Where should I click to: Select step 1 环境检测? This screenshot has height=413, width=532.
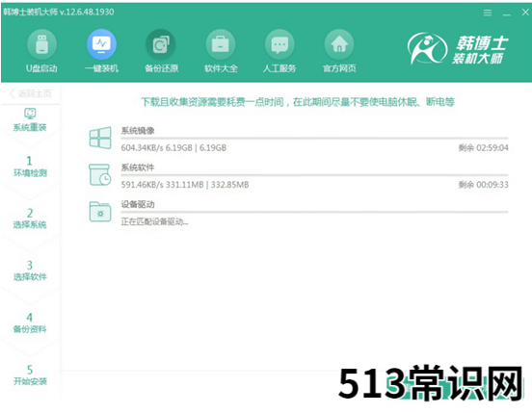[x=30, y=167]
